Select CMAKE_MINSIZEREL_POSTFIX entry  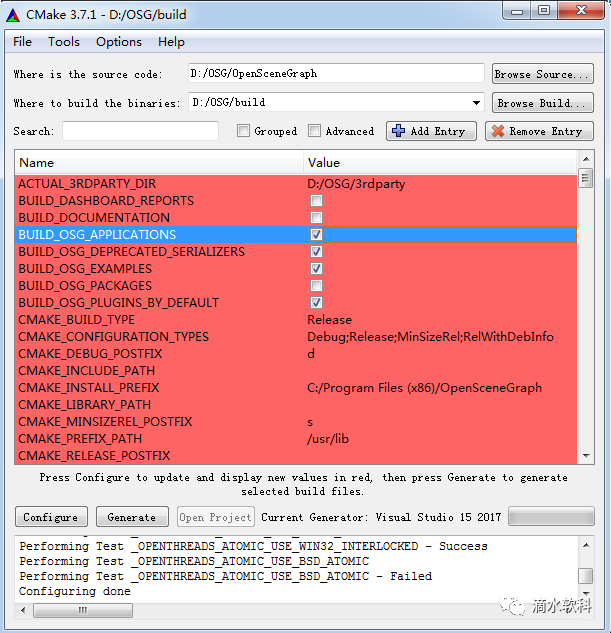(x=105, y=421)
